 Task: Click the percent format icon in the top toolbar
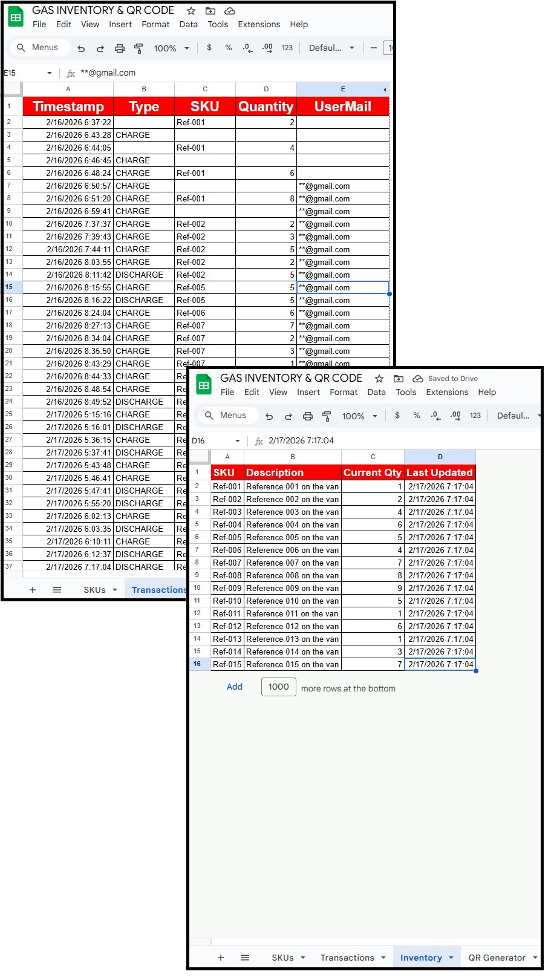point(229,48)
